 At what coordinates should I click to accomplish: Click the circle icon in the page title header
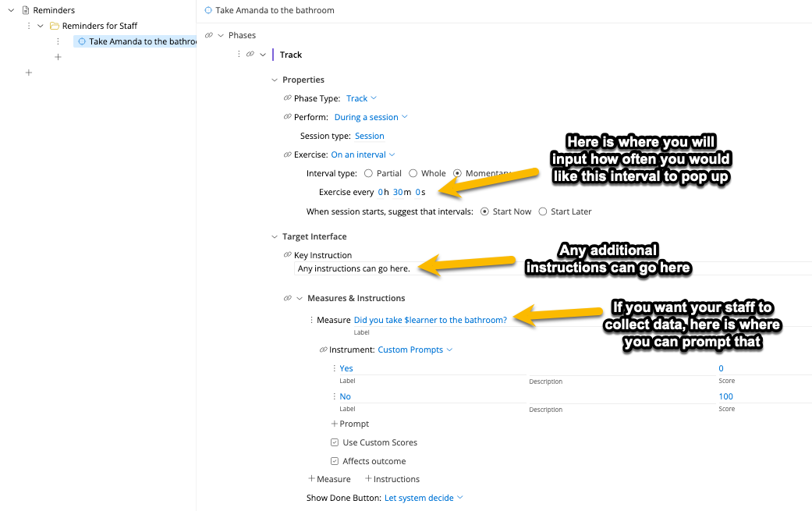click(x=208, y=10)
